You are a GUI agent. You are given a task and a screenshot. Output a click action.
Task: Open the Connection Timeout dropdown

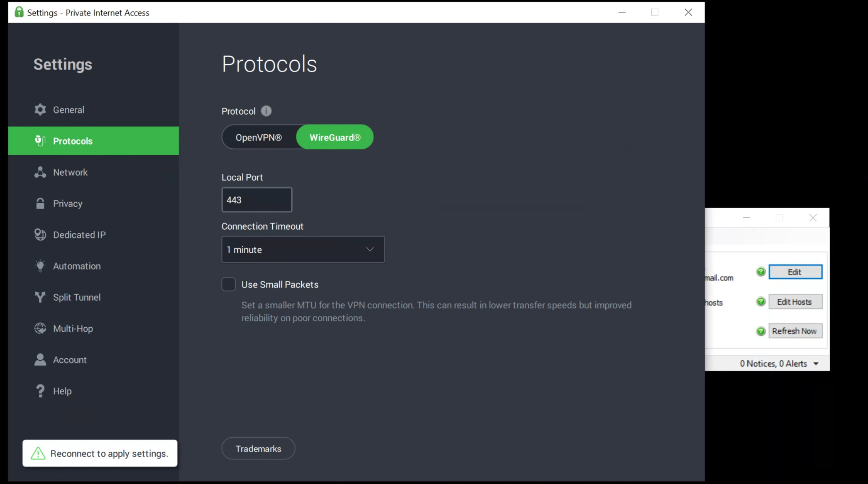click(303, 250)
